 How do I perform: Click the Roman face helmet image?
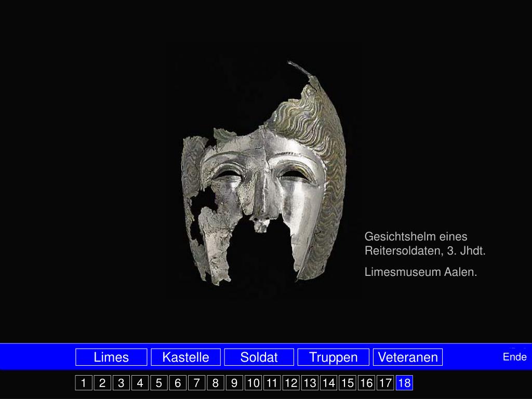pos(264,173)
